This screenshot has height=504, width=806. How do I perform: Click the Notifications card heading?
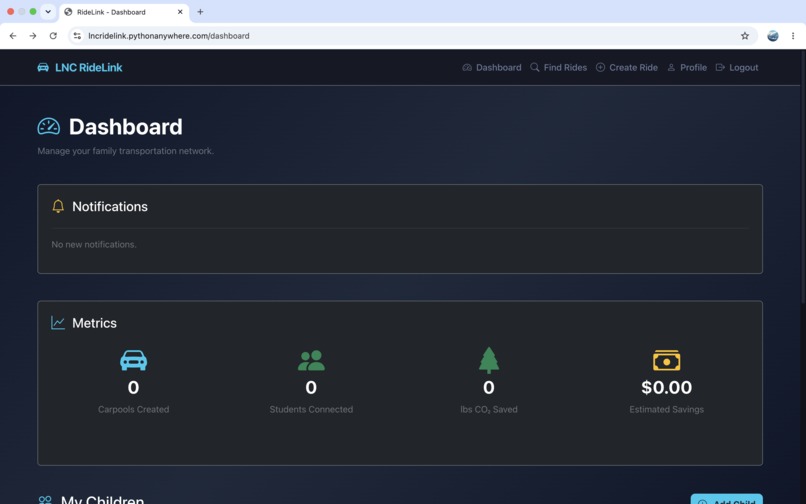[x=110, y=206]
